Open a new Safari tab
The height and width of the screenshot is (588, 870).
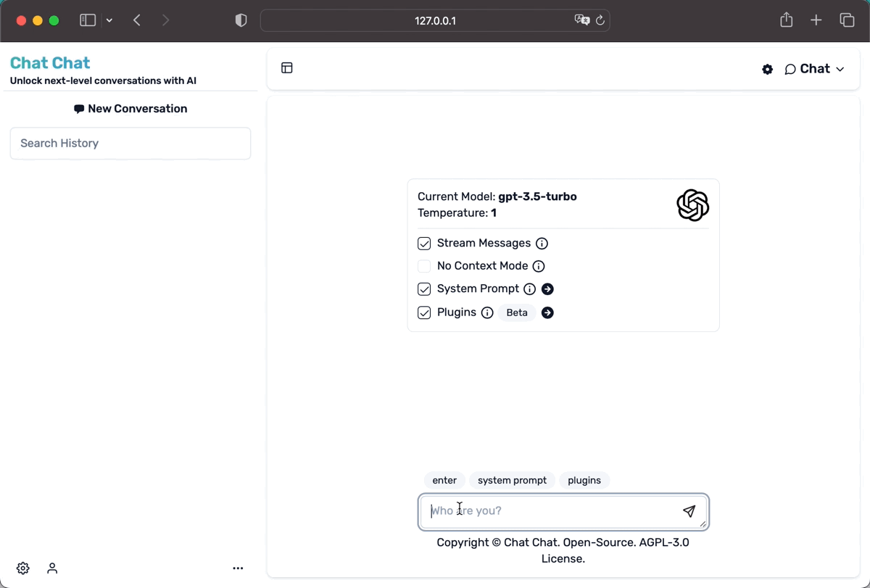tap(816, 20)
